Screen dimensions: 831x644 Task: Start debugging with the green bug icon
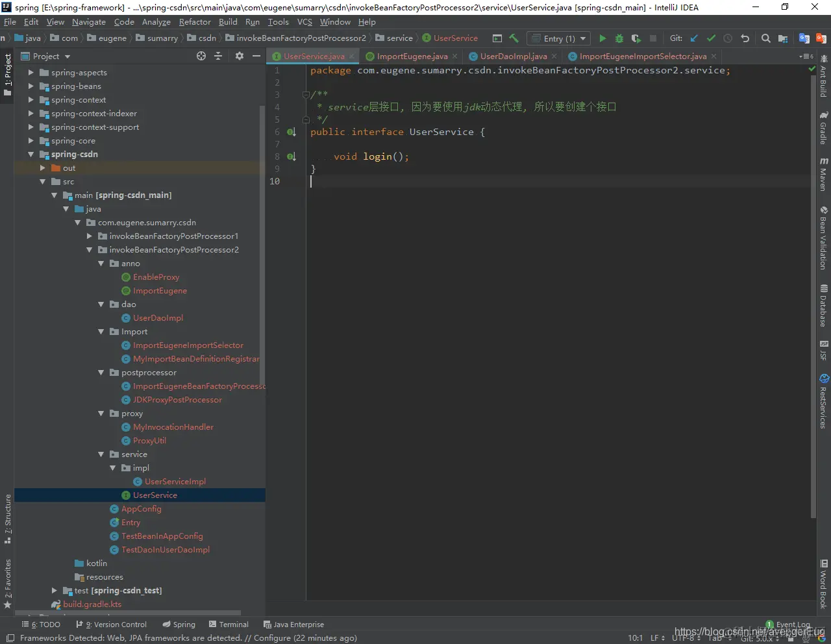(x=619, y=38)
